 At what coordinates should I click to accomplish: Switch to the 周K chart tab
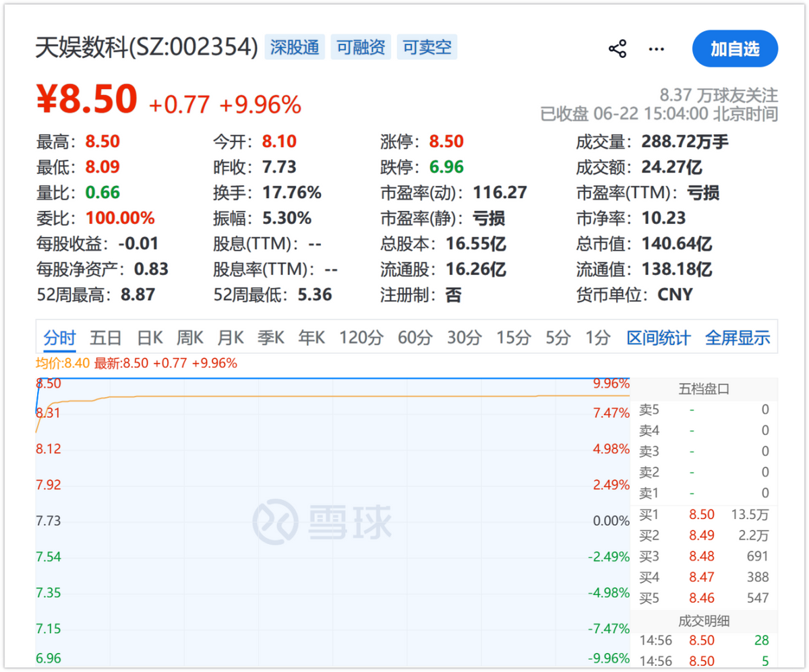[x=190, y=338]
